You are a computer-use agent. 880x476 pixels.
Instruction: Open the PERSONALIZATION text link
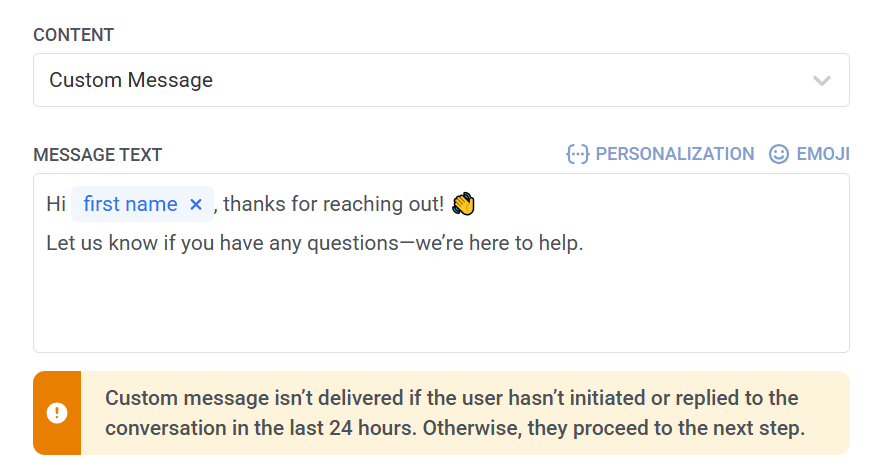pos(674,154)
